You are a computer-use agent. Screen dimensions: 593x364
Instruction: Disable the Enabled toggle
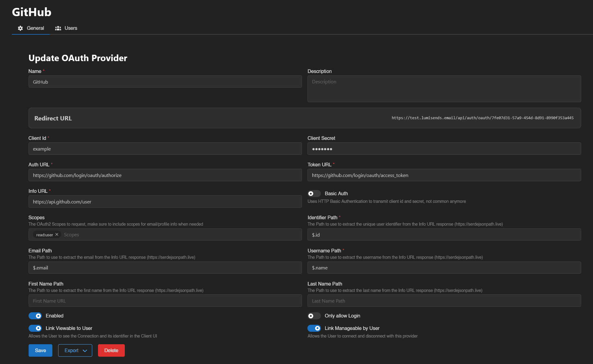pyautogui.click(x=35, y=316)
